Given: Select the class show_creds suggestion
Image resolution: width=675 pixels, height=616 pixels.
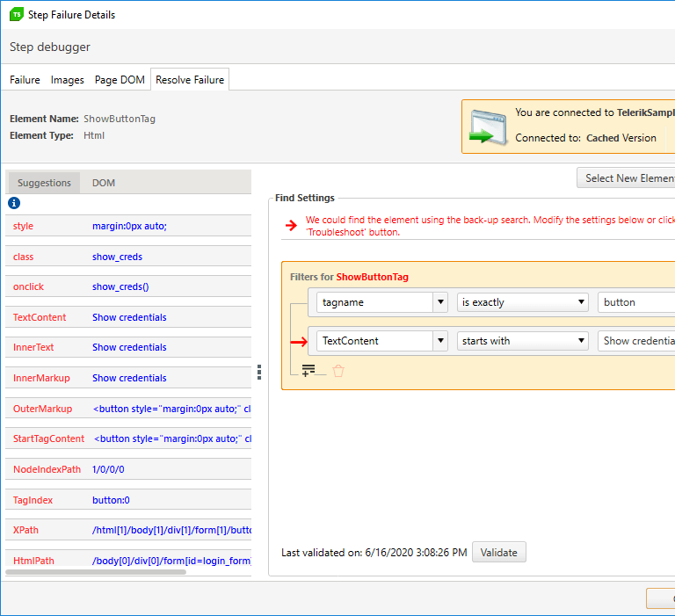Looking at the screenshot, I should tap(128, 257).
